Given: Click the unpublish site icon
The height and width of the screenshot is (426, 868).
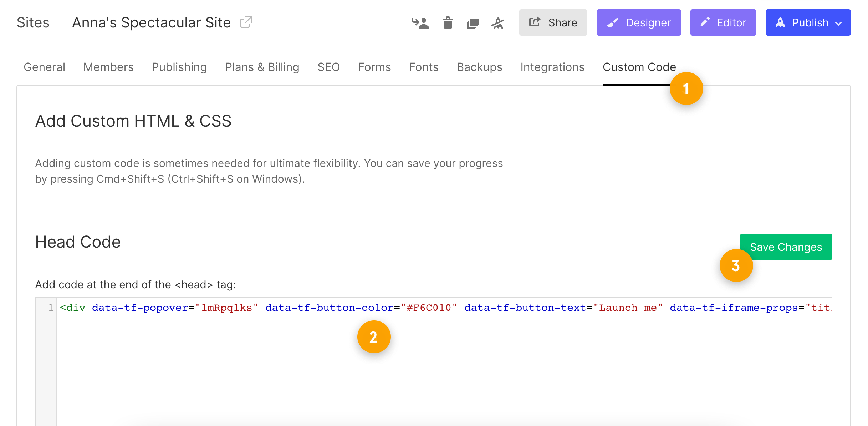Looking at the screenshot, I should pos(498,23).
